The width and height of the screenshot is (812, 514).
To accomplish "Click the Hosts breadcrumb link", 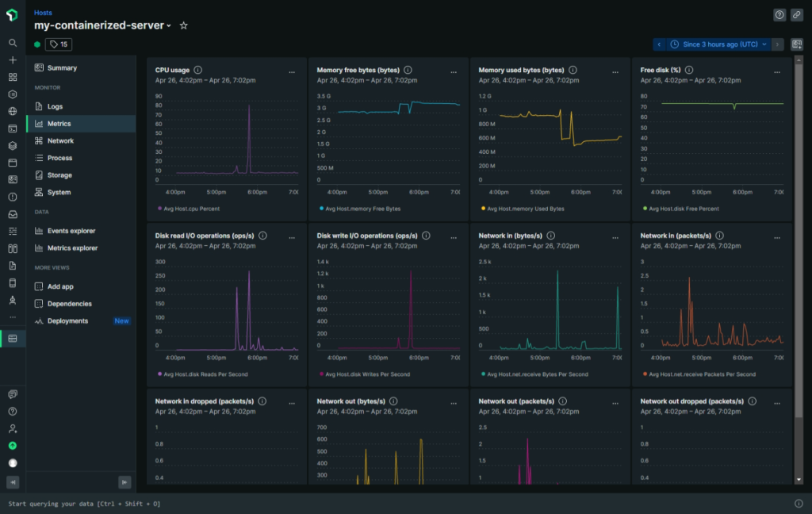I will point(43,13).
